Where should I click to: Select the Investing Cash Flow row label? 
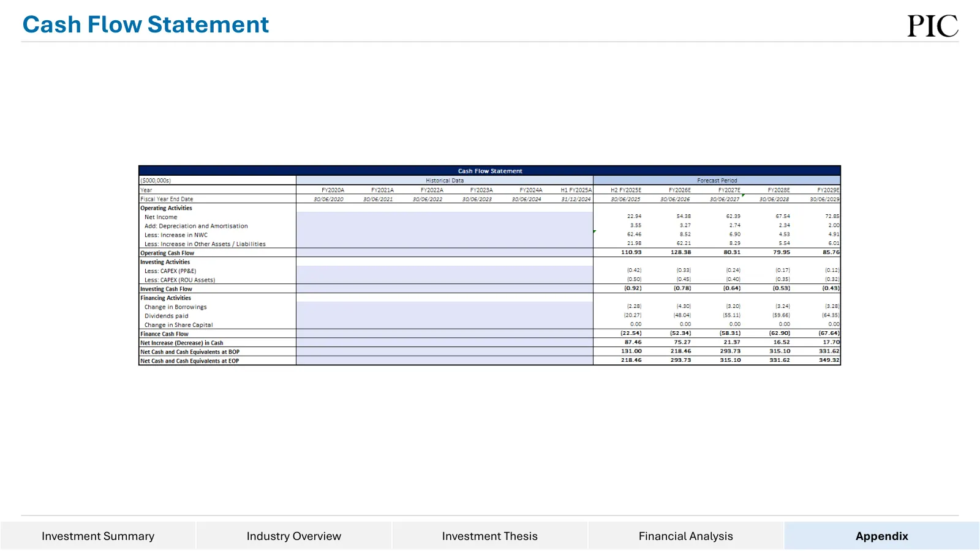click(166, 289)
